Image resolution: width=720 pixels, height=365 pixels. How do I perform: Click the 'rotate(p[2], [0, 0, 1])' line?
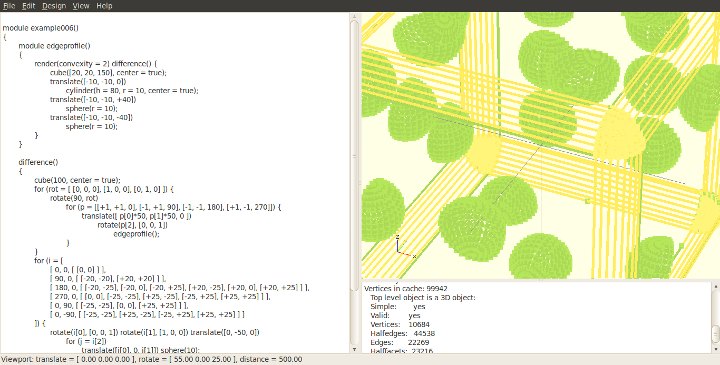click(x=132, y=225)
